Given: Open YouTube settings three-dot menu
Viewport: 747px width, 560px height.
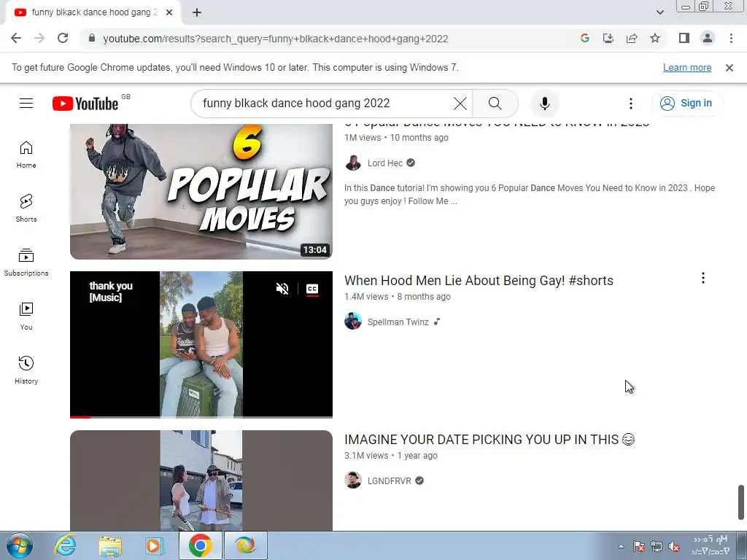Looking at the screenshot, I should click(x=631, y=104).
